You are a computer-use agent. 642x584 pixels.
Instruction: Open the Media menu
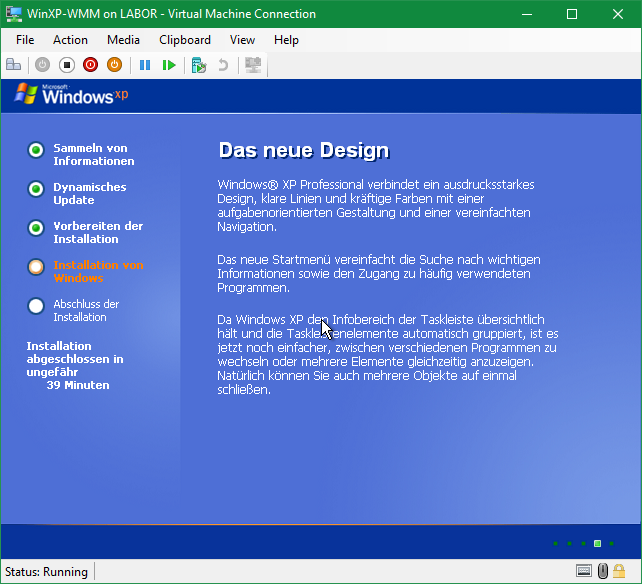coord(123,40)
